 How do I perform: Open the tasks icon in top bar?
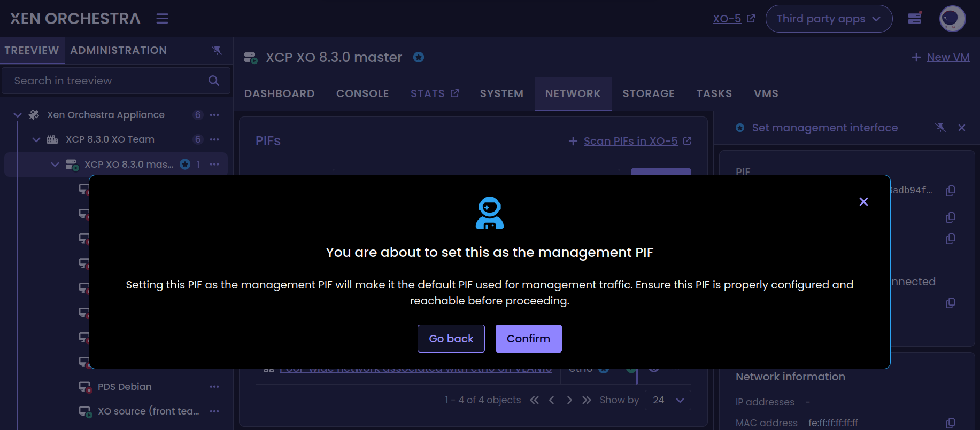click(x=915, y=19)
